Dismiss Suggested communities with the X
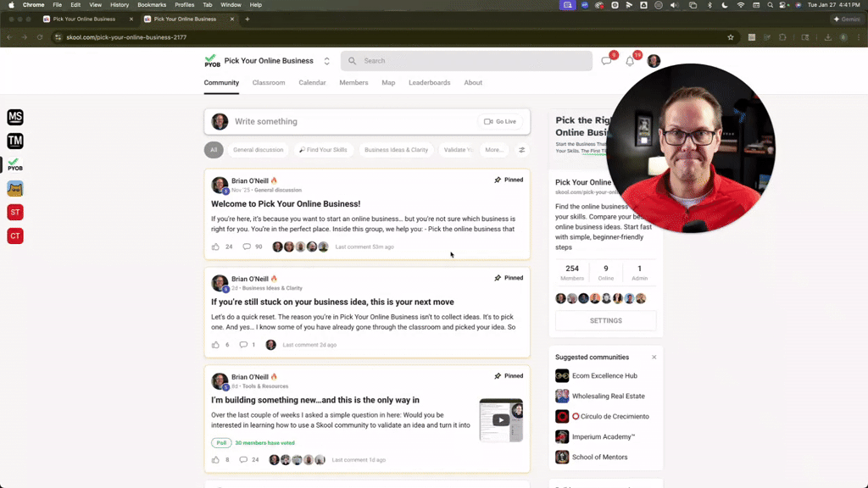This screenshot has height=488, width=868. [x=654, y=357]
